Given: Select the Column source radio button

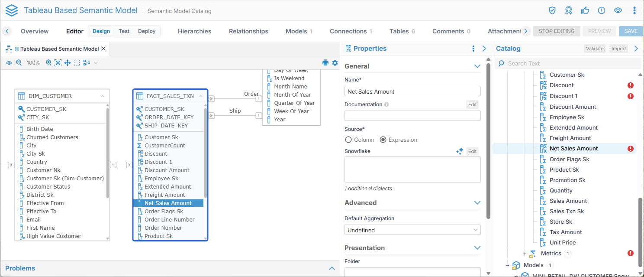Looking at the screenshot, I should click(x=348, y=140).
